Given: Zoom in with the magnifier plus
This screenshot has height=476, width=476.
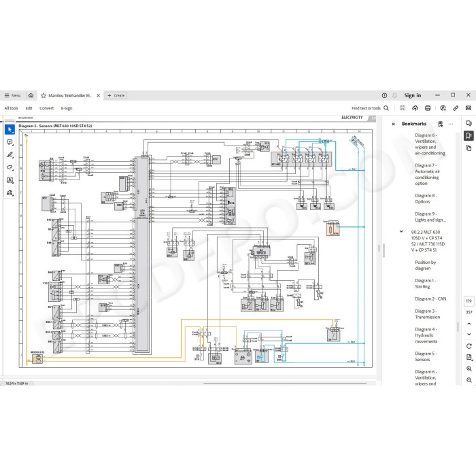Looking at the screenshot, I should (x=469, y=369).
